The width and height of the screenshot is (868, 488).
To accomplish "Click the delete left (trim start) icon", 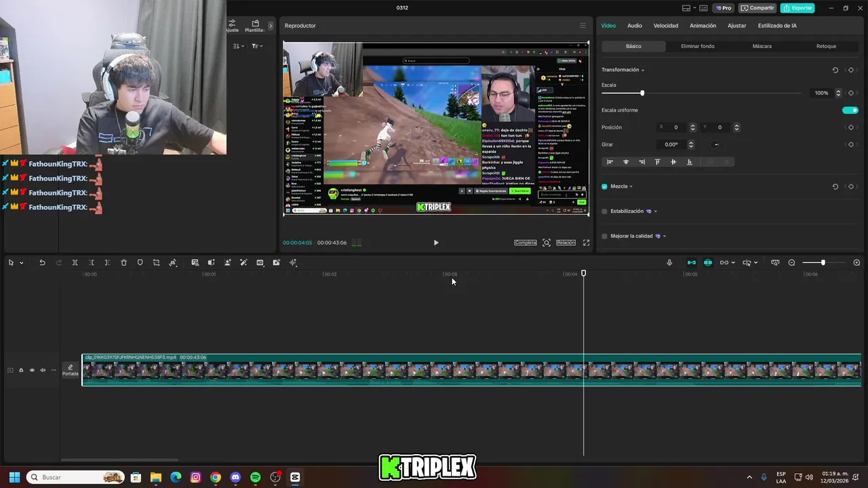I will 91,262.
